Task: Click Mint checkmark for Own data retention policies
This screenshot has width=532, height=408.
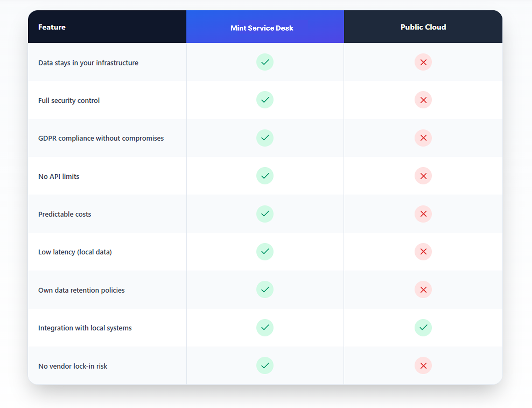Action: point(265,289)
